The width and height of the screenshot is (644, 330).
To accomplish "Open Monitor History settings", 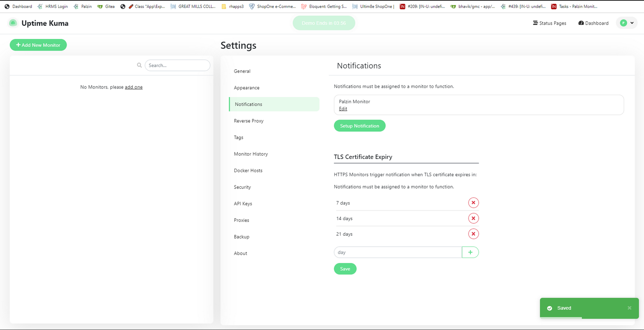I will [x=274, y=154].
